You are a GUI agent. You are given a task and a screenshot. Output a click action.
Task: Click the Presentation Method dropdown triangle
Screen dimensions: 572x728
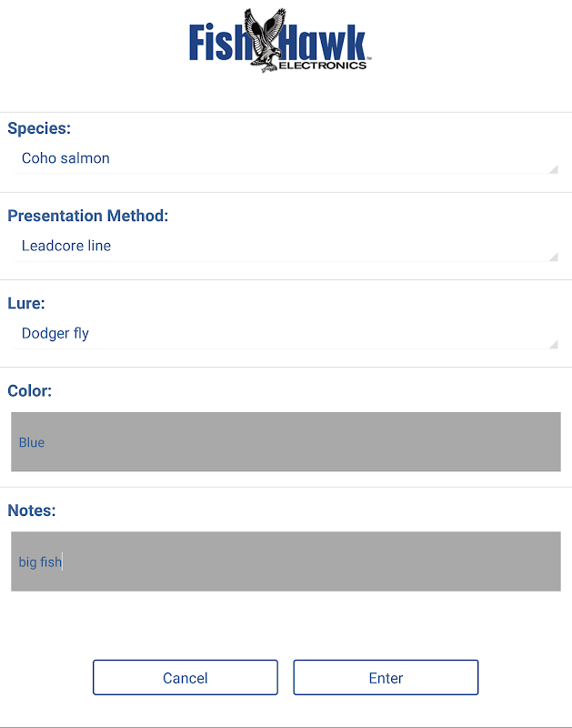553,257
